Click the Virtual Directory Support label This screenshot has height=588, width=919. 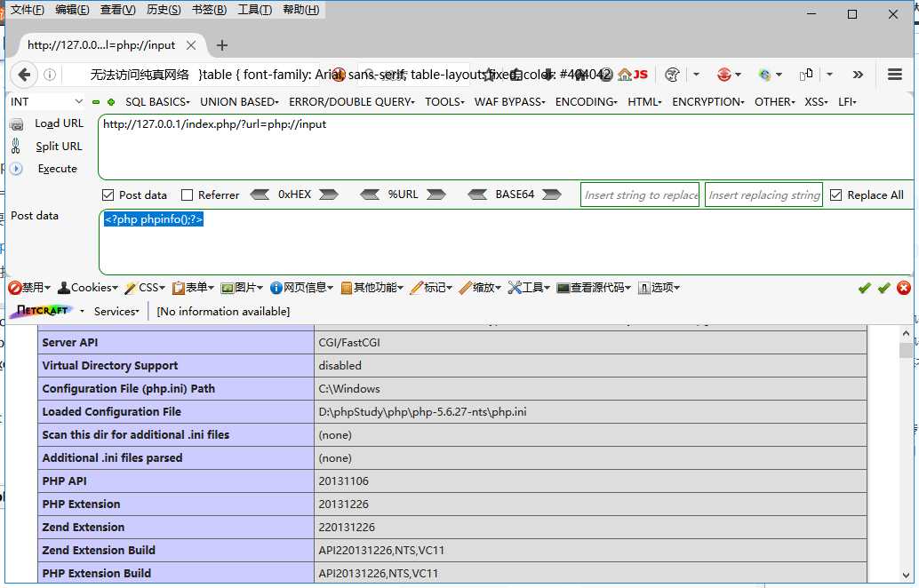pos(109,365)
